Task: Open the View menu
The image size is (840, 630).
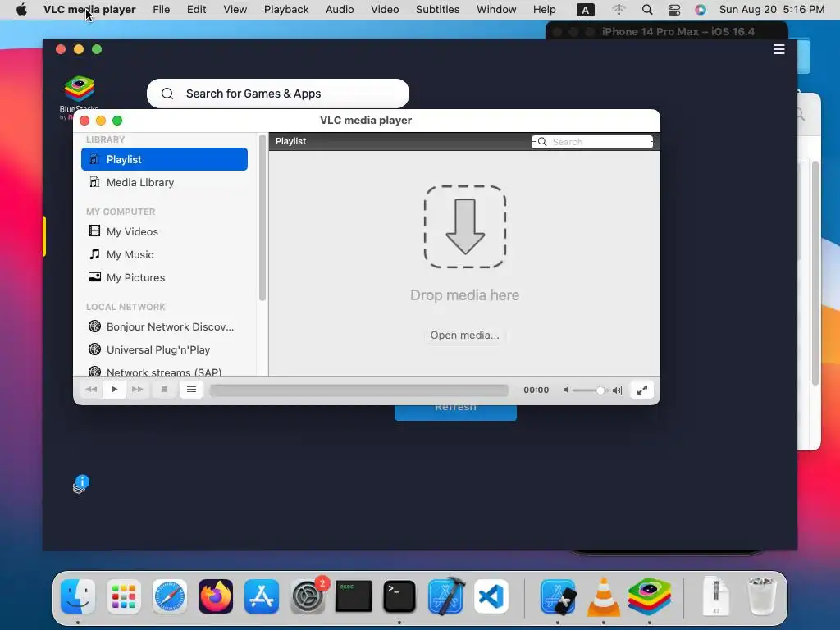Action: (x=235, y=10)
